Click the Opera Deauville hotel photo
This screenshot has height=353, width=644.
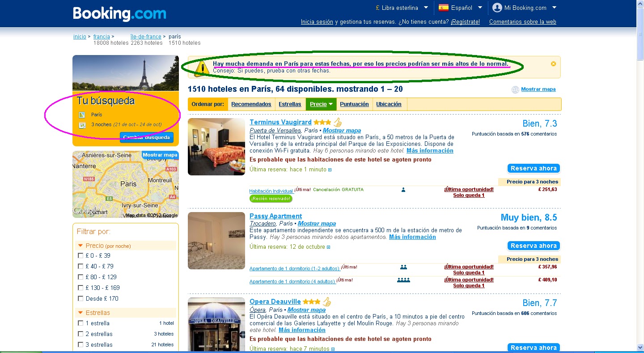[x=216, y=325]
